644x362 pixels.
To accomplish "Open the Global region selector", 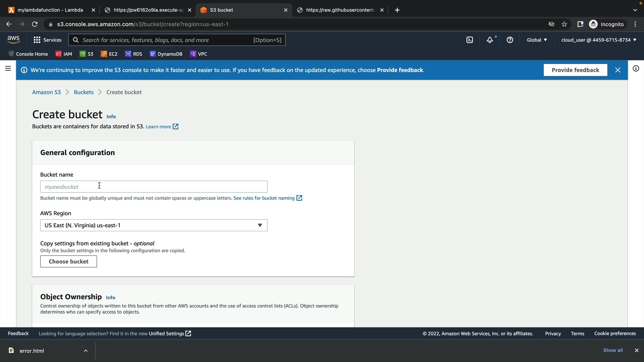I will coord(537,40).
